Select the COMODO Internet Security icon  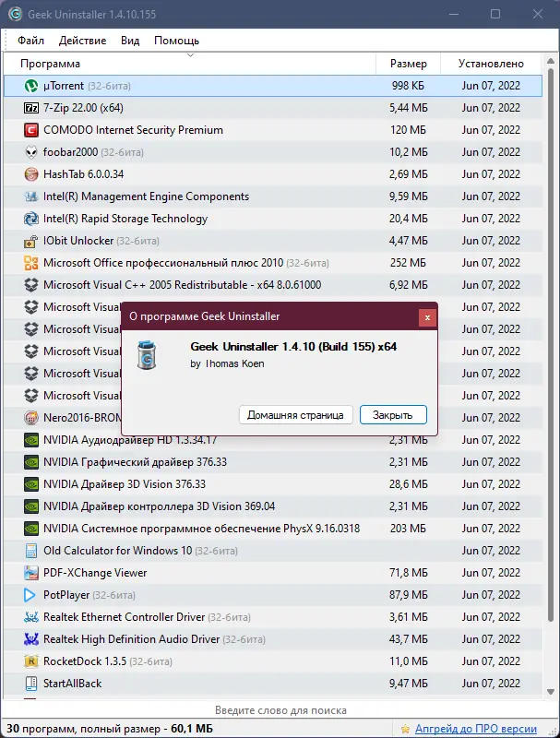click(x=31, y=130)
